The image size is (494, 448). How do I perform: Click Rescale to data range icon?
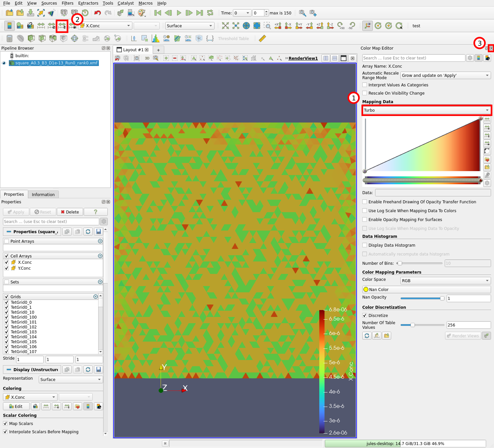pyautogui.click(x=41, y=26)
